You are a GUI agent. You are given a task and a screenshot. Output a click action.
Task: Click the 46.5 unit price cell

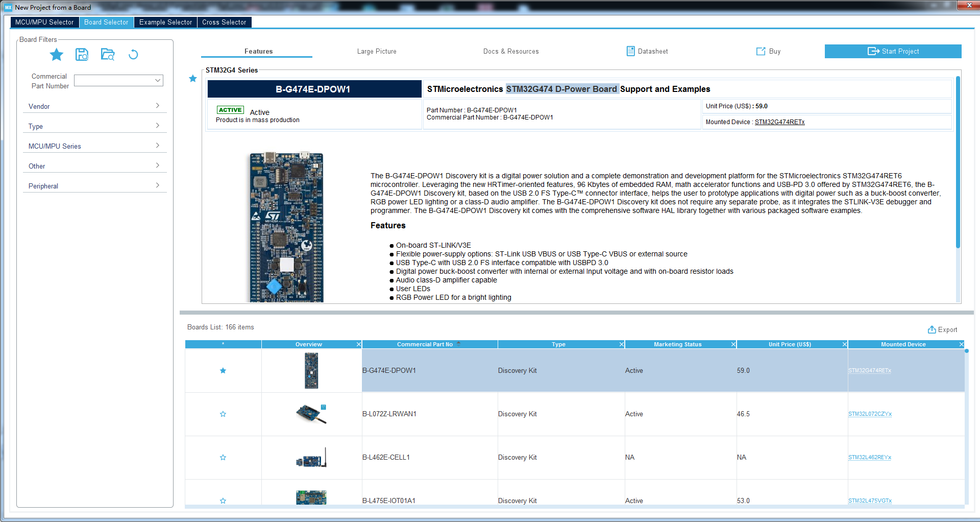pyautogui.click(x=792, y=414)
